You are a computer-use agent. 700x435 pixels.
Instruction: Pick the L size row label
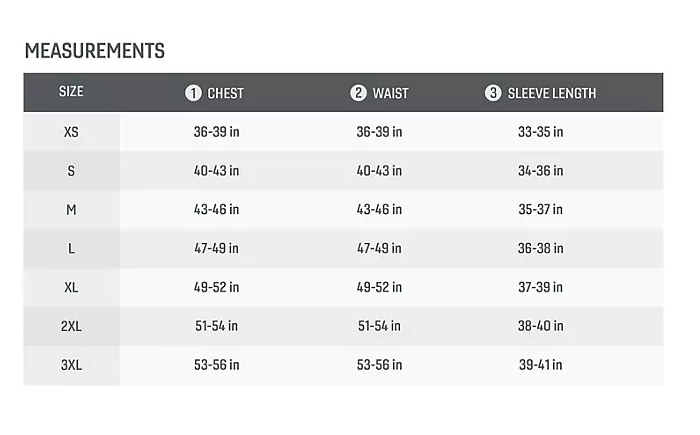coord(71,248)
